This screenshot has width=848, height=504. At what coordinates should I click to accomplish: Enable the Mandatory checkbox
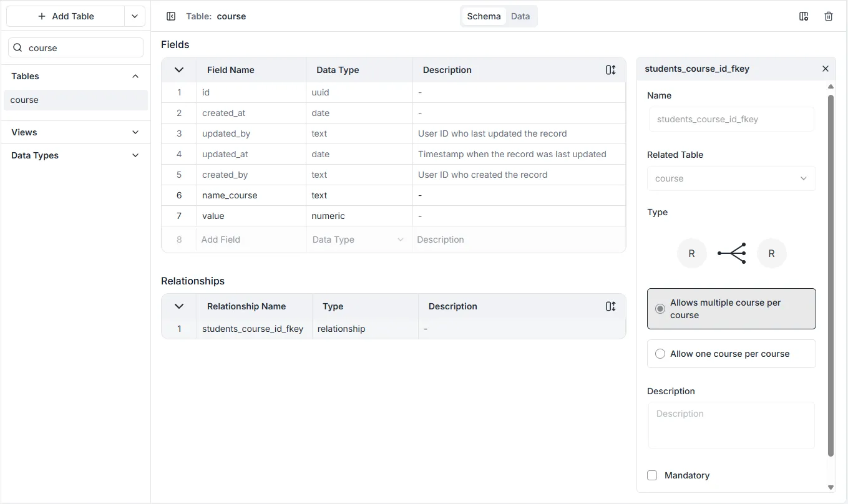[x=652, y=475]
